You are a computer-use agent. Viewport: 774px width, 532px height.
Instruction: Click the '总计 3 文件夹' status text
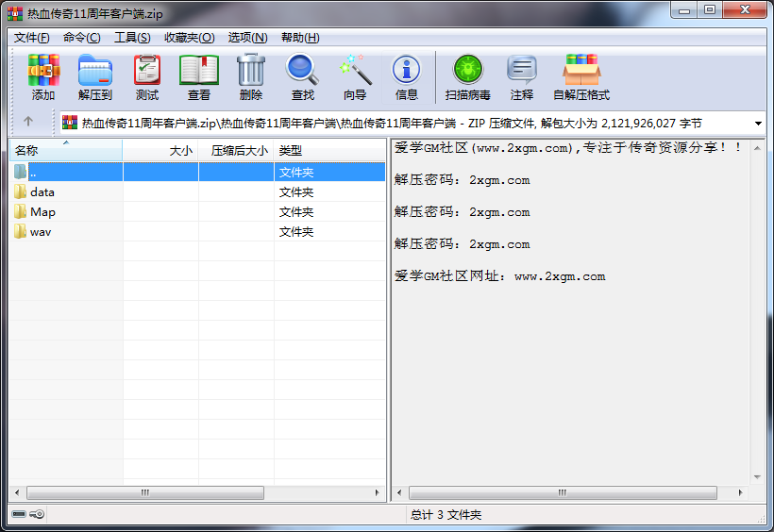(x=446, y=515)
